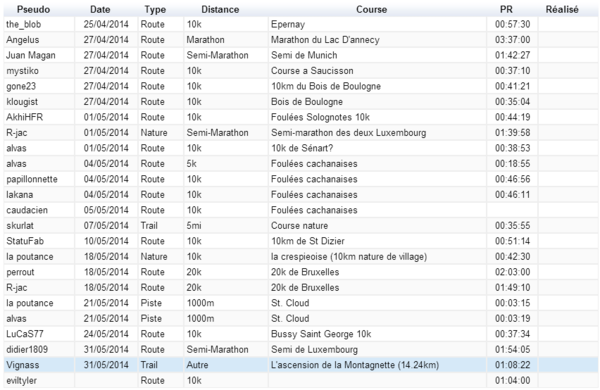600x390 pixels.
Task: Click the Type column header
Action: click(x=155, y=9)
